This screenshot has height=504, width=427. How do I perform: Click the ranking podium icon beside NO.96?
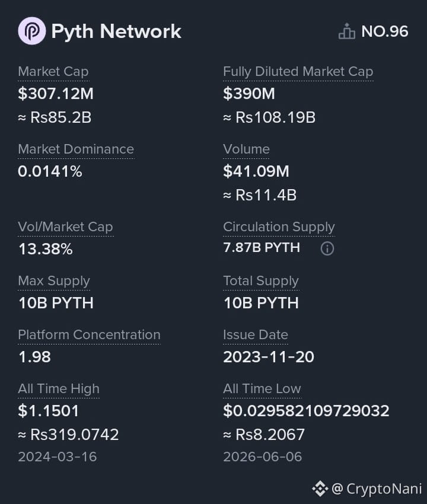coord(347,31)
